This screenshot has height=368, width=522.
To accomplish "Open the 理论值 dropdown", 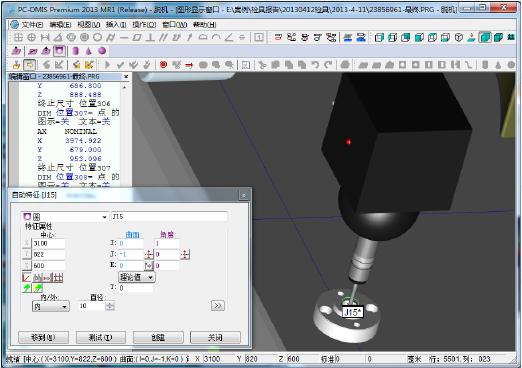I will pyautogui.click(x=137, y=277).
